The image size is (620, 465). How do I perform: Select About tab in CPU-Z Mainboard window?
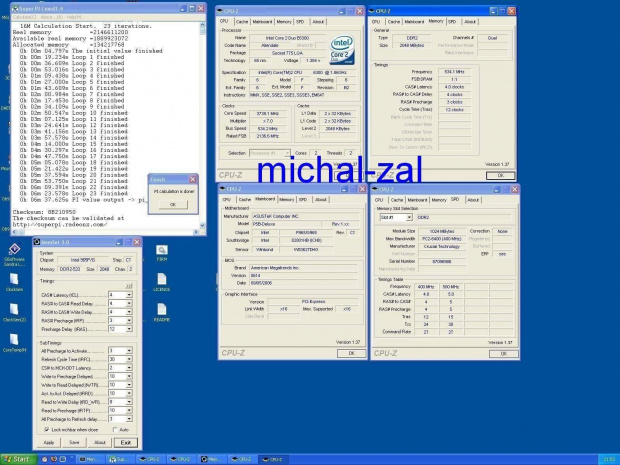click(321, 200)
